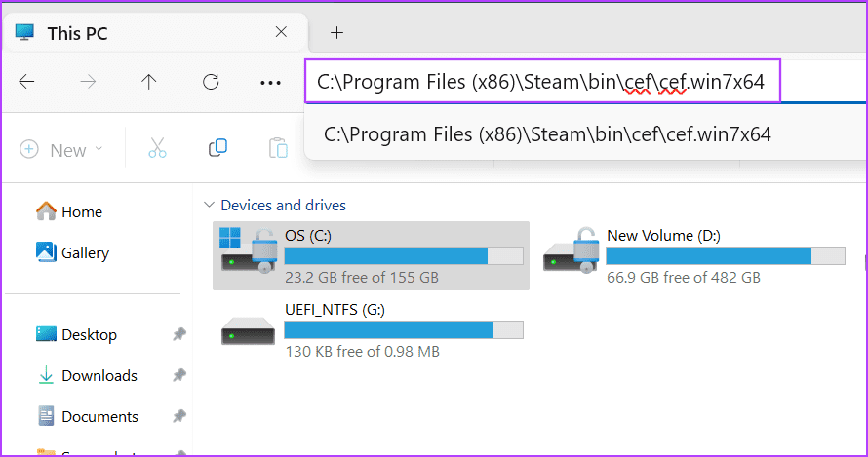Click the Back navigation arrow
Screen dimensions: 868x457
27,82
